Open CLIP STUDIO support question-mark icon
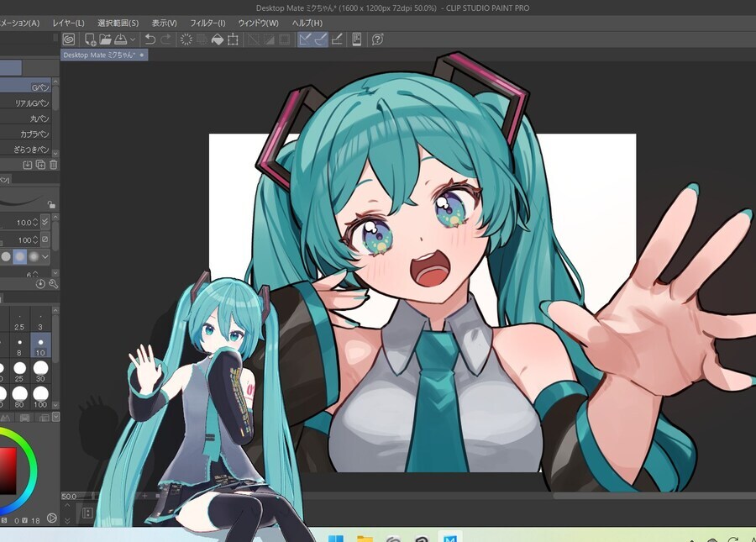 click(x=377, y=39)
